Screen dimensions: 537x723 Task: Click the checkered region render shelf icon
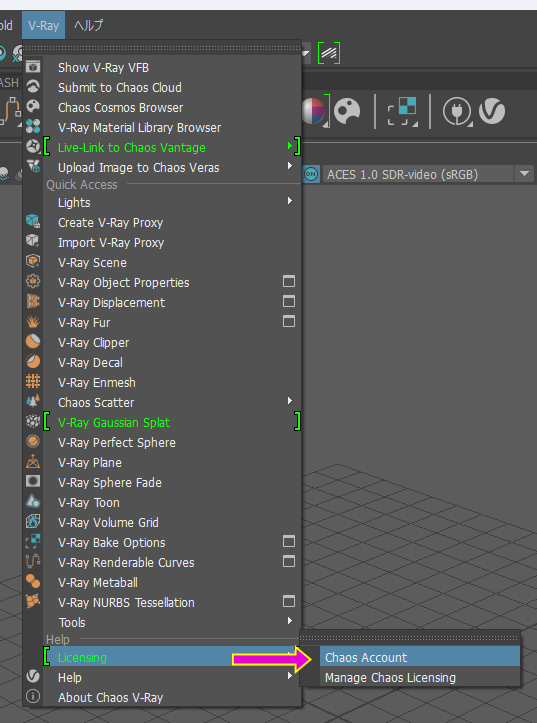point(402,111)
